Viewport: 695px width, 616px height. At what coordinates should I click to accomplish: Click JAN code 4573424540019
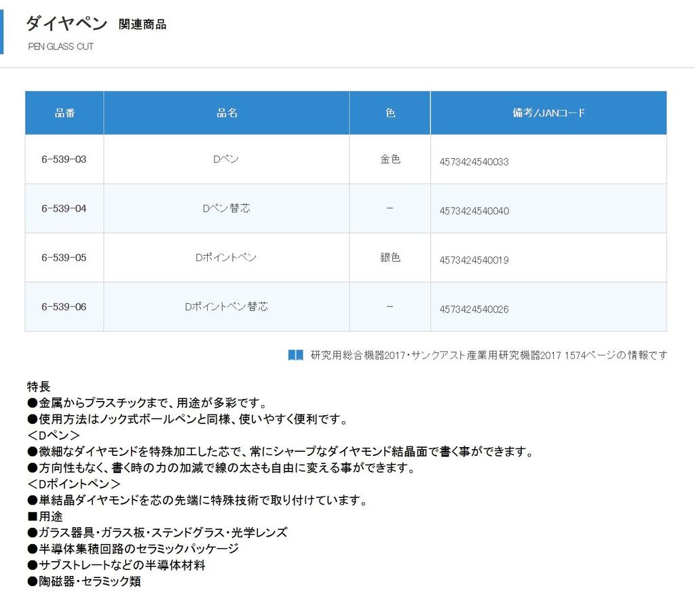pos(474,261)
